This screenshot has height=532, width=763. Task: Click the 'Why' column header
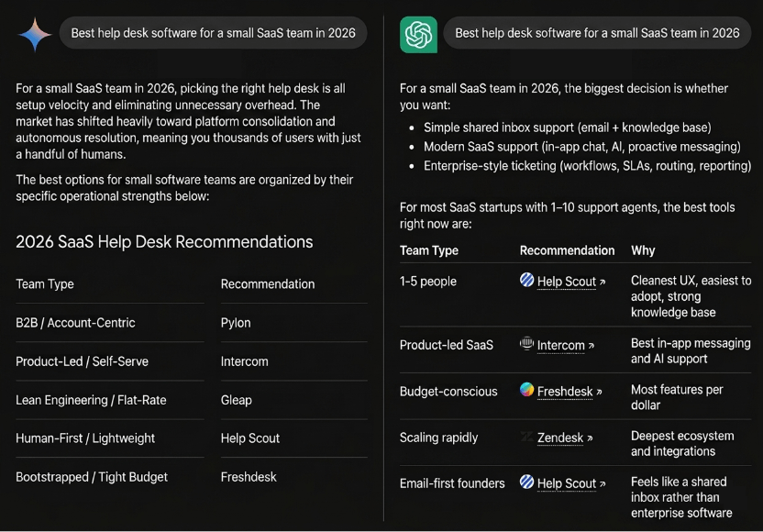click(643, 250)
